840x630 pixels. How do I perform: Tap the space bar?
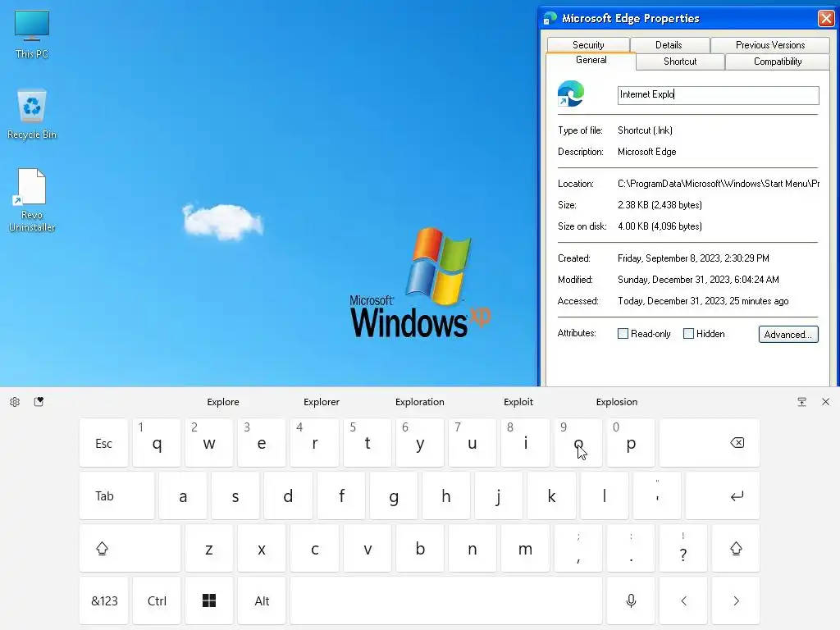pyautogui.click(x=446, y=600)
